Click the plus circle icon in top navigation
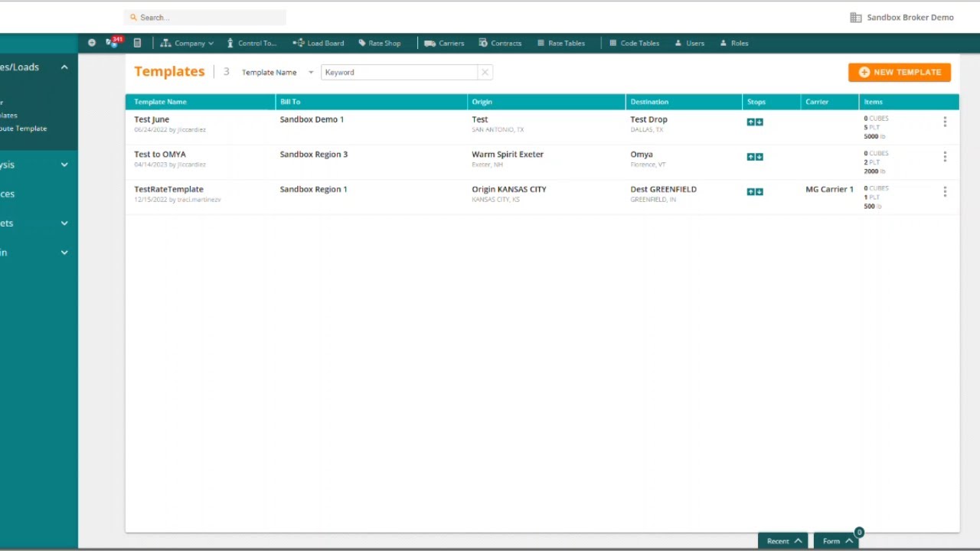 tap(92, 43)
